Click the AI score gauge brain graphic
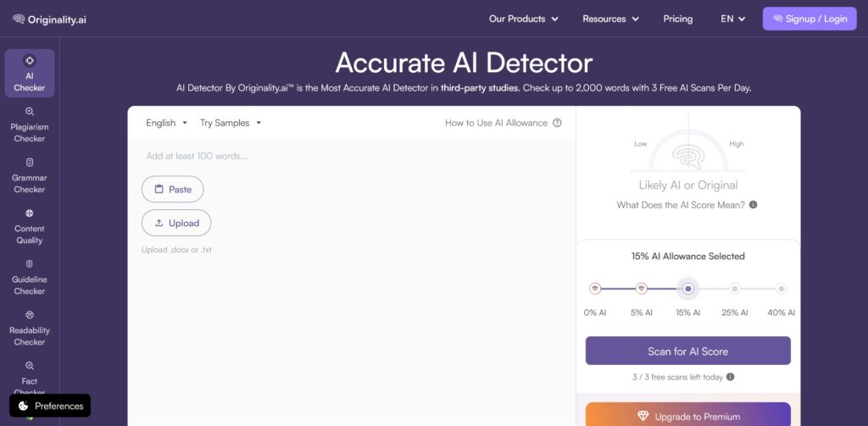Viewport: 868px width, 426px height. click(x=688, y=157)
